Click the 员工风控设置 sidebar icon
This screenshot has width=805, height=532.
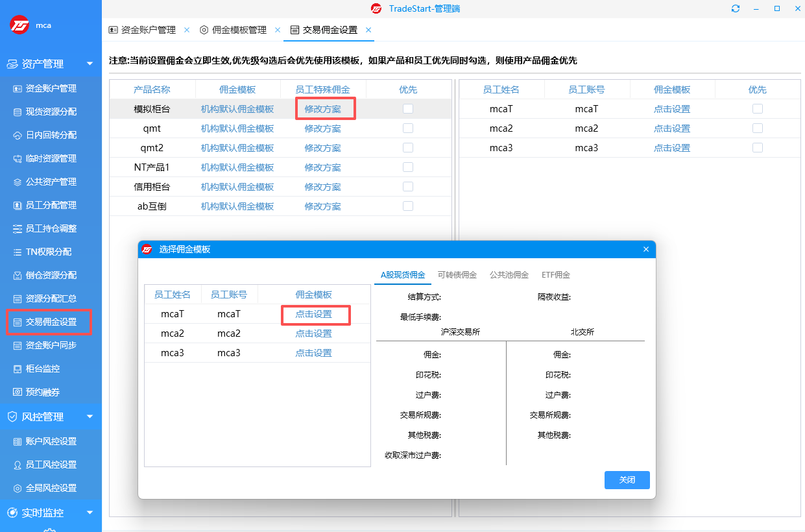(x=18, y=465)
